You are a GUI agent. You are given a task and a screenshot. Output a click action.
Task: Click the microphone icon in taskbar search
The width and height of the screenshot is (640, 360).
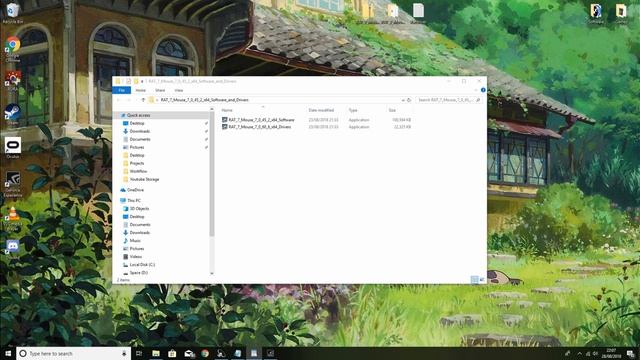124,353
